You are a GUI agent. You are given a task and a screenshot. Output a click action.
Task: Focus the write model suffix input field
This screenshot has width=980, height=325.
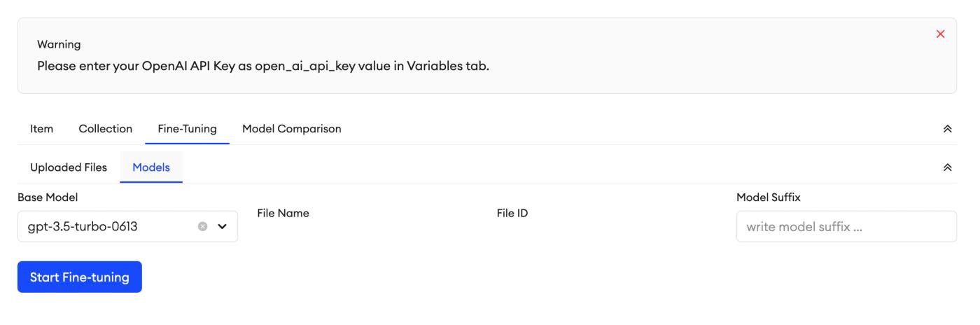pyautogui.click(x=846, y=226)
